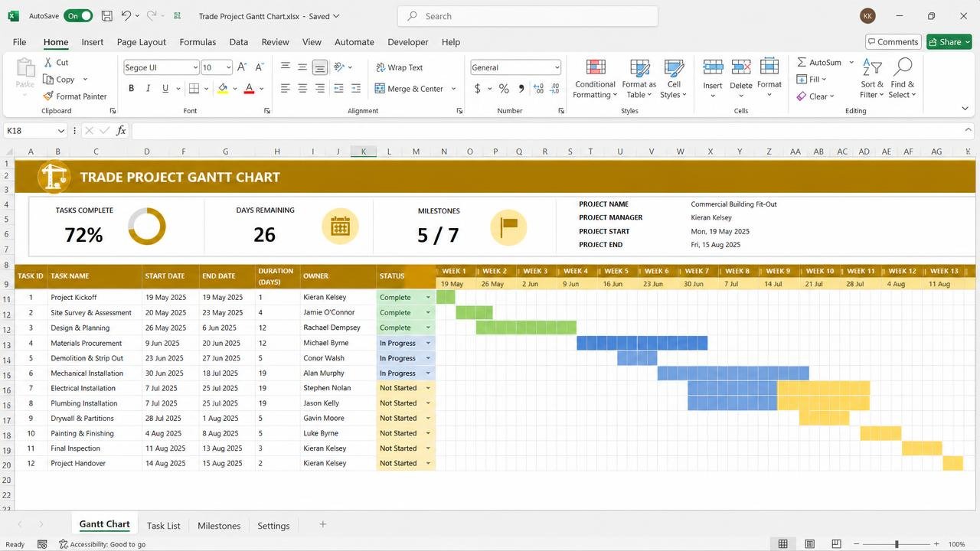Viewport: 980px width, 551px height.
Task: Click the Insert Function fx icon
Action: pos(121,131)
